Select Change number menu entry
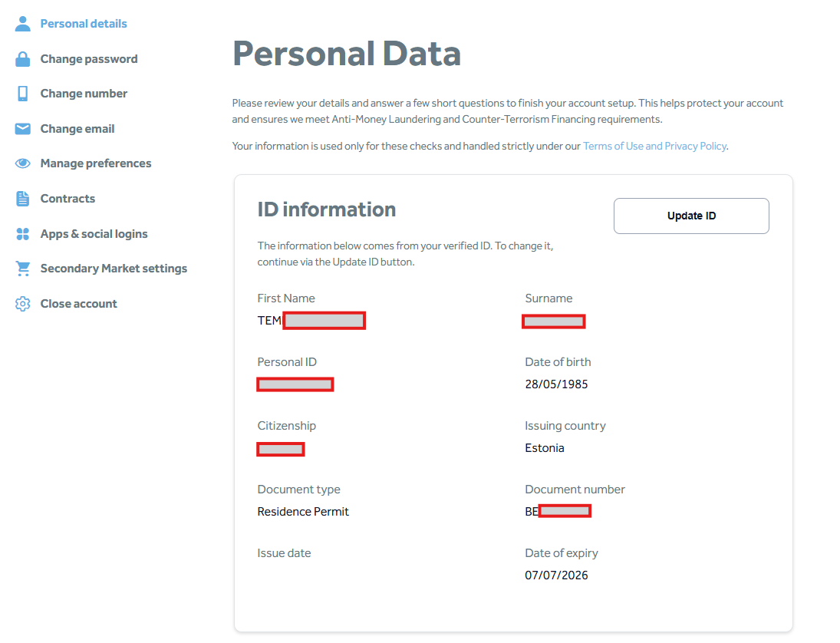The height and width of the screenshot is (643, 840). (x=84, y=94)
